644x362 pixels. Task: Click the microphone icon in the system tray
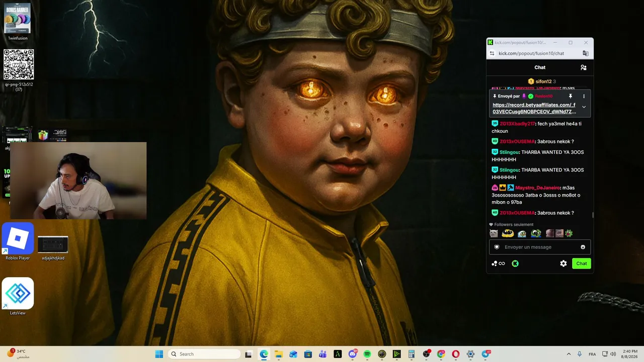[580, 354]
